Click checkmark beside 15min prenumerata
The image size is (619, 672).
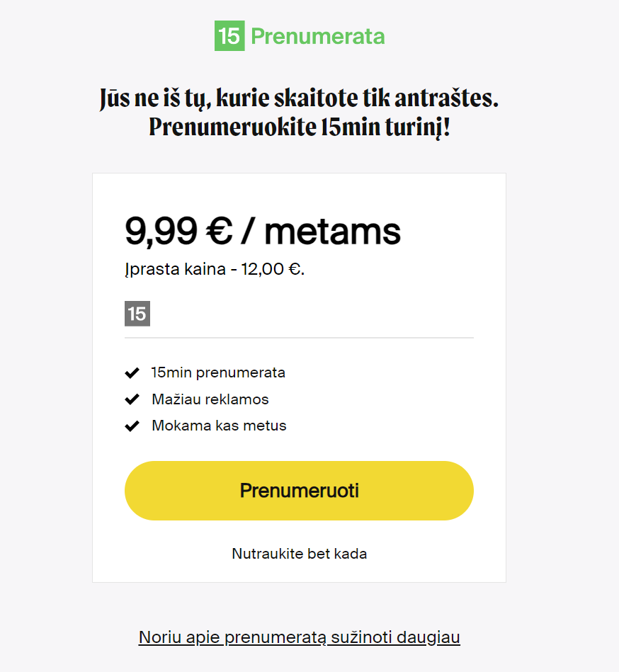tap(132, 373)
